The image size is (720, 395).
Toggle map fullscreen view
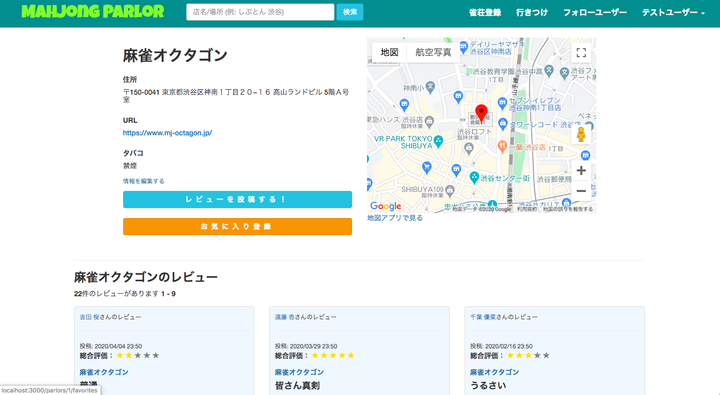[581, 53]
